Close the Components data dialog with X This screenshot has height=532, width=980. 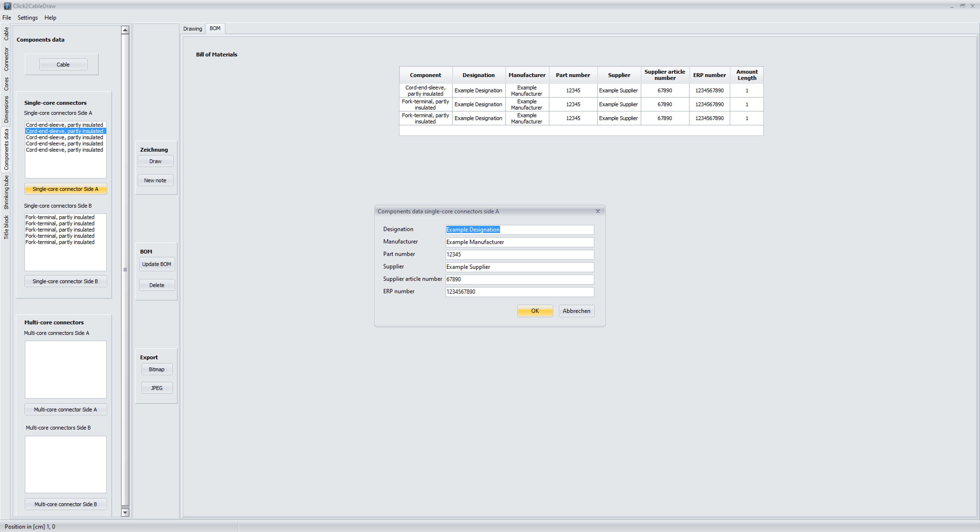point(598,211)
